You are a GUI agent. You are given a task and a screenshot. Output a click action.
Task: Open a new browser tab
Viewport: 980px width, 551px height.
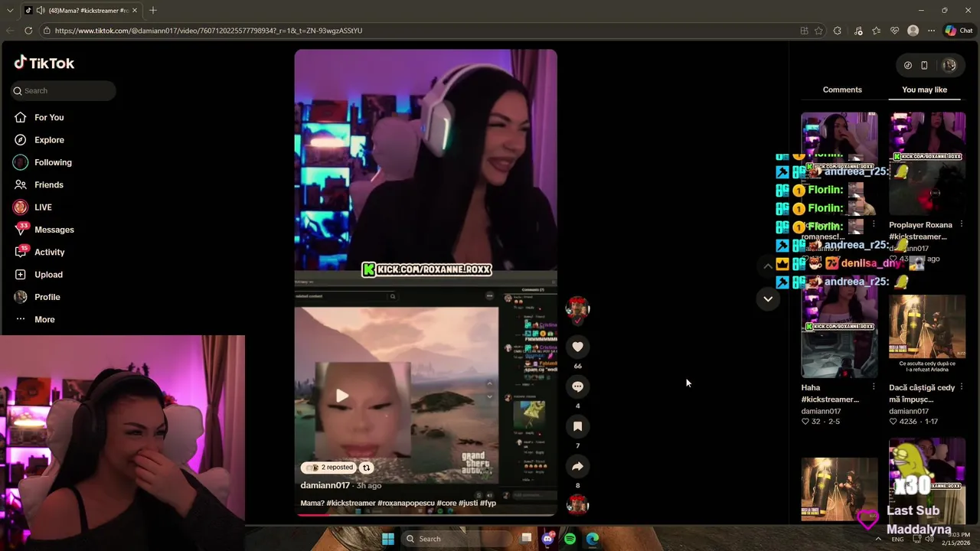point(153,10)
